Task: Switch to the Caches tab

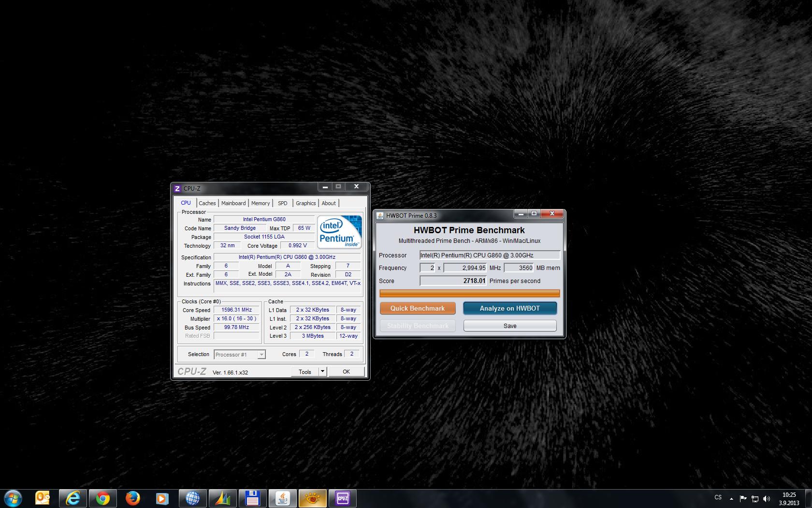Action: point(207,203)
